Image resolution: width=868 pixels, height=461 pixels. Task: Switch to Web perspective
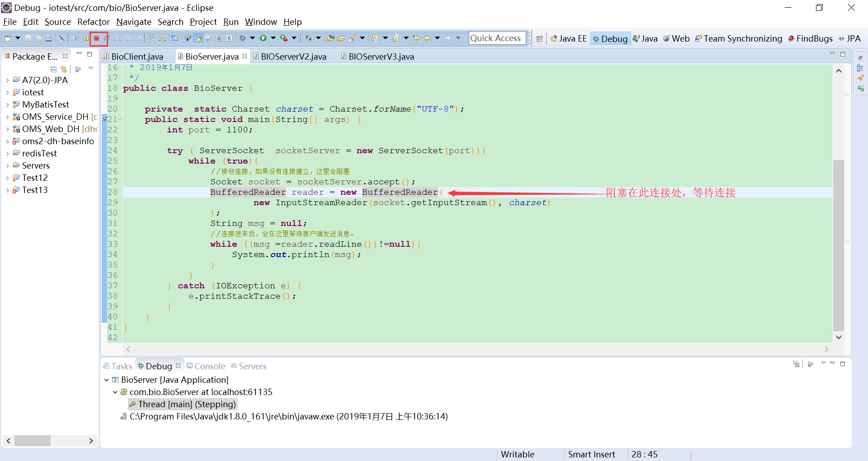(x=676, y=38)
